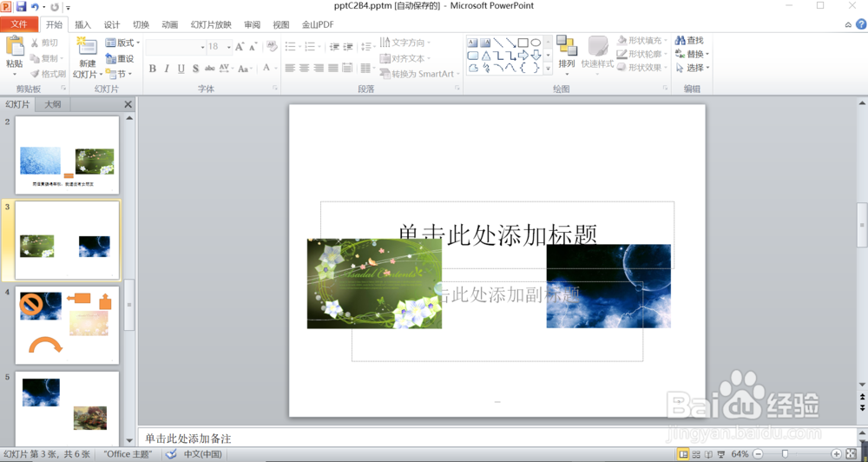Run spell check icon in the status bar
868x462 pixels.
[171, 454]
